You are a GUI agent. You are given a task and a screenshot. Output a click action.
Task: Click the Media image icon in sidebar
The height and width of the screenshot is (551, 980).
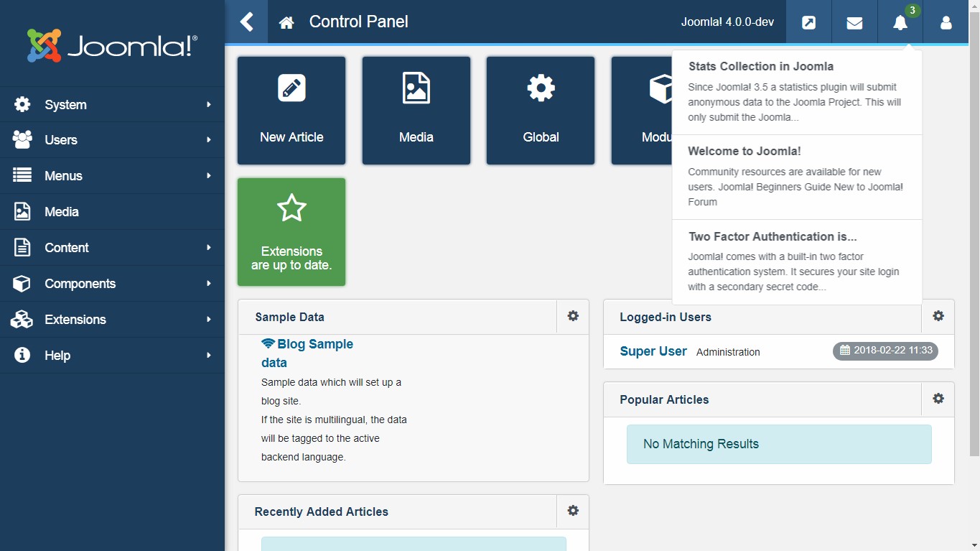[x=22, y=211]
